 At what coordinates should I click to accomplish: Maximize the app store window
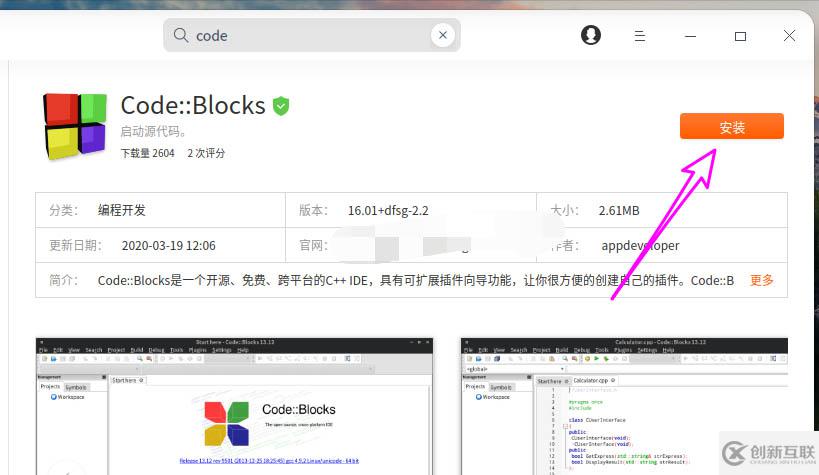[x=740, y=36]
